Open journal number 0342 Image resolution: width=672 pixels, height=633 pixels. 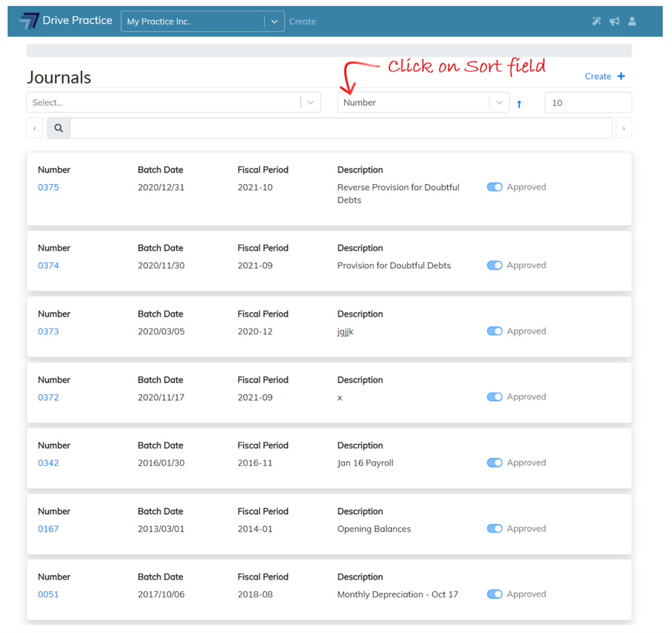[48, 463]
